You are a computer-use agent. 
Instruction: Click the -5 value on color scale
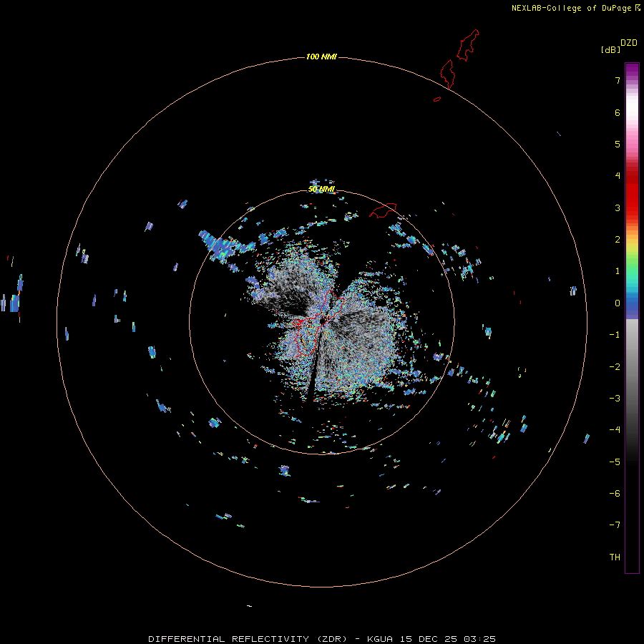coord(615,462)
